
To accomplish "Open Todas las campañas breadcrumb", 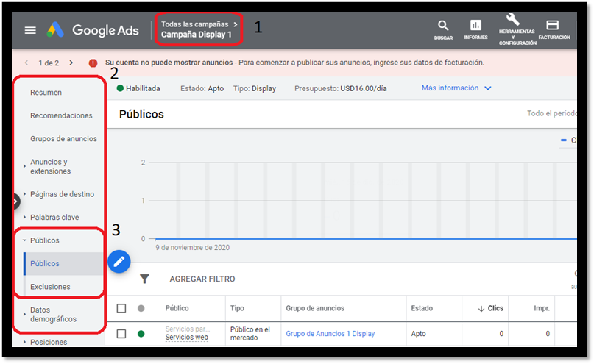I will [195, 24].
